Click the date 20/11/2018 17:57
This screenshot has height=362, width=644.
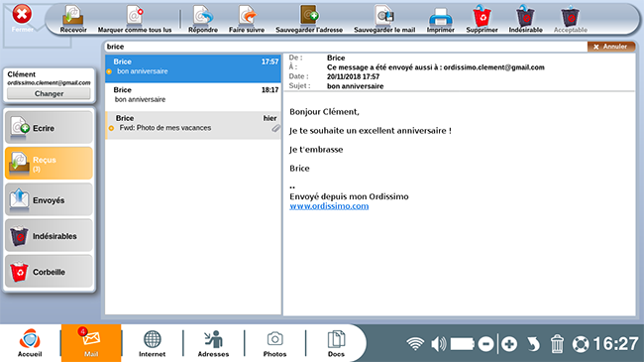354,76
